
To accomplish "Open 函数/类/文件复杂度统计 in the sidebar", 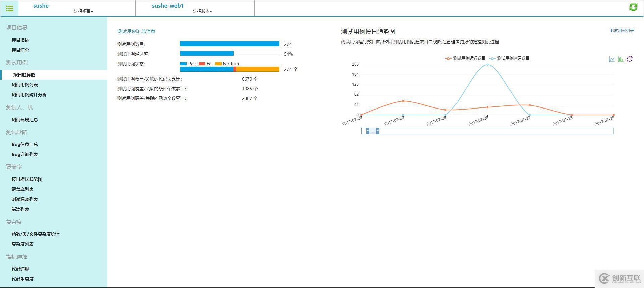I will [36, 234].
